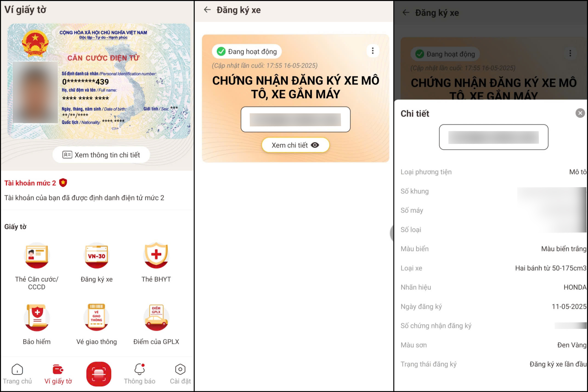Switch to Cài đặt tab
The height and width of the screenshot is (392, 588).
click(180, 374)
